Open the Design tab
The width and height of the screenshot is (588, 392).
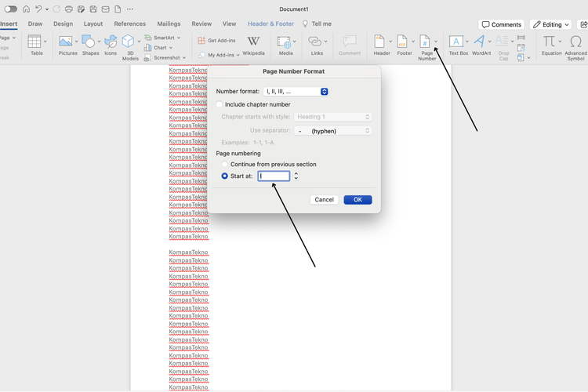click(x=63, y=24)
